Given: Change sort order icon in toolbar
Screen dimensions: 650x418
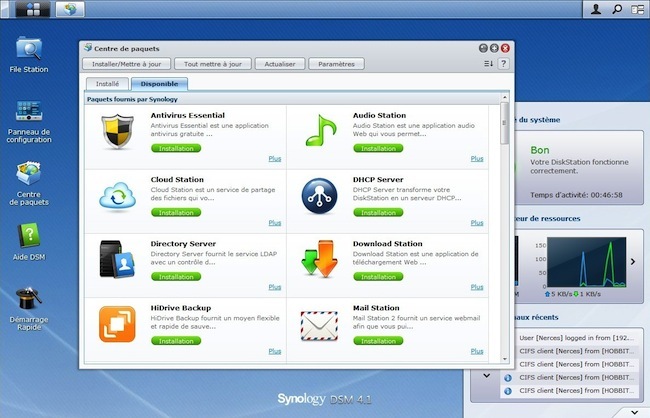Looking at the screenshot, I should tap(488, 64).
